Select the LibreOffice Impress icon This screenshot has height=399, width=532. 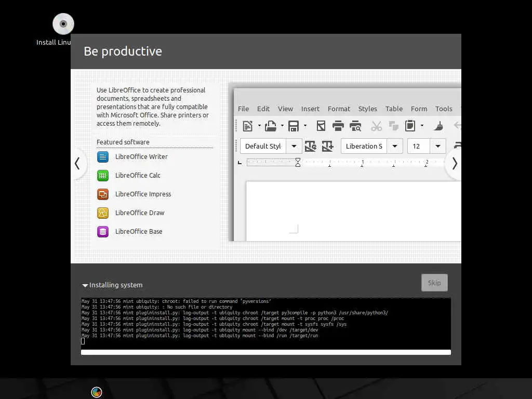(x=103, y=194)
